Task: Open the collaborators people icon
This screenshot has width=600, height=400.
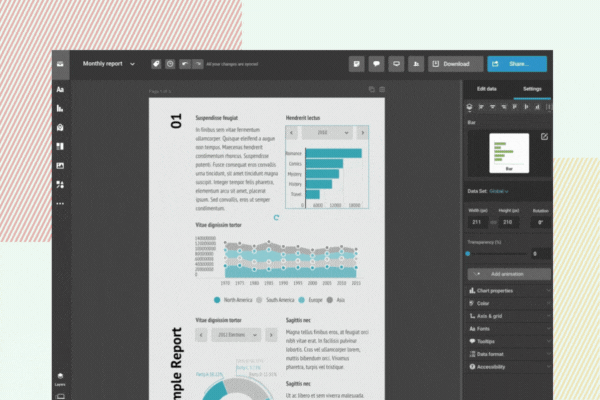Action: click(416, 64)
